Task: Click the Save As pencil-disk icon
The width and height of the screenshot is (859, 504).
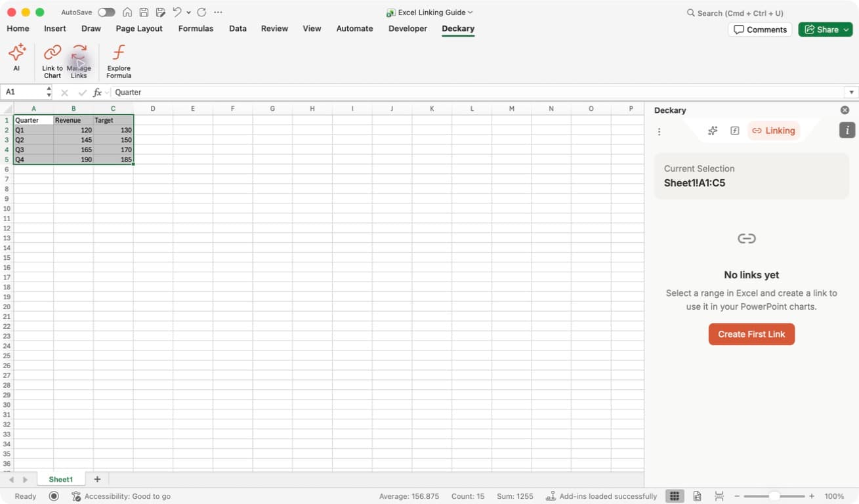Action: point(160,12)
